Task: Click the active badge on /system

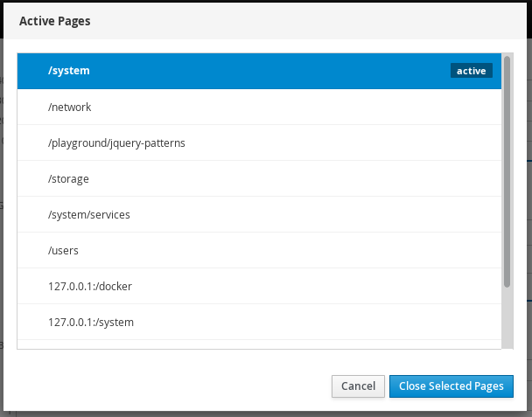Action: (472, 72)
